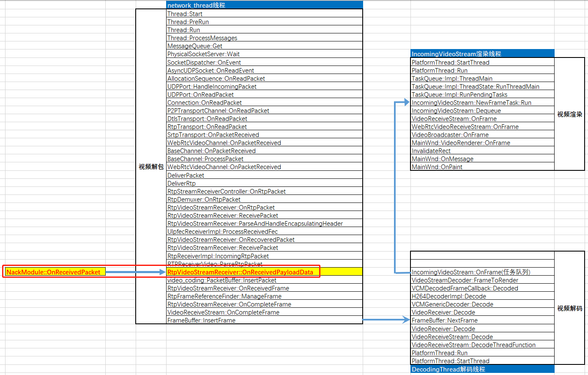Viewport: 588px width, 375px height.
Task: Click the PhysicalSocketServer::Wait cell
Action: pyautogui.click(x=264, y=54)
